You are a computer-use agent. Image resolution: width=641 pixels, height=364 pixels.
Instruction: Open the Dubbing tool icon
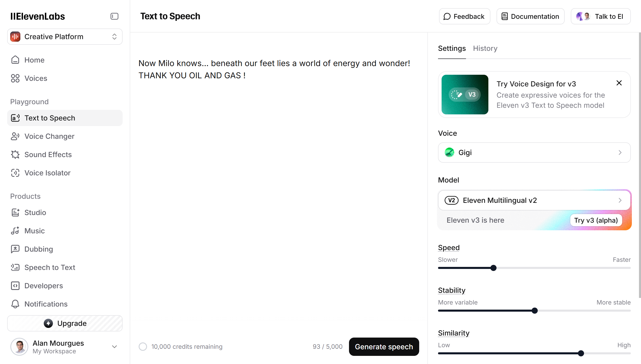15,249
